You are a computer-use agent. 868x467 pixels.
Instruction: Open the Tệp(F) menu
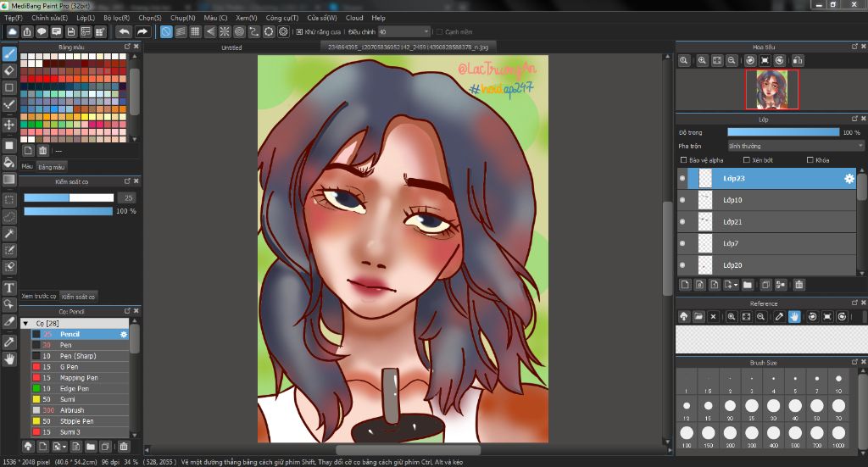[x=14, y=18]
